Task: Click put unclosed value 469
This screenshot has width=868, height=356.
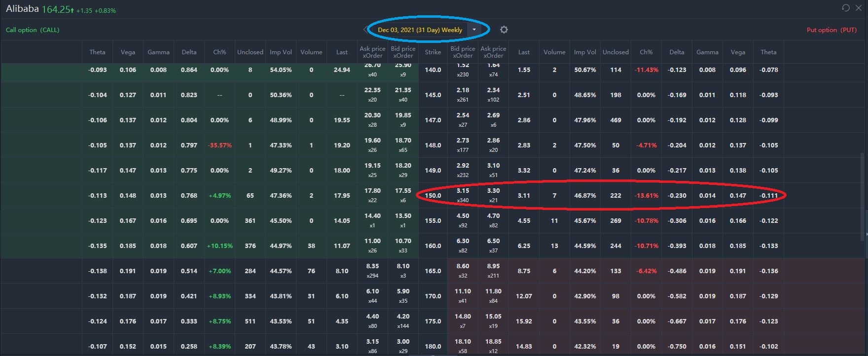Action: [615, 120]
